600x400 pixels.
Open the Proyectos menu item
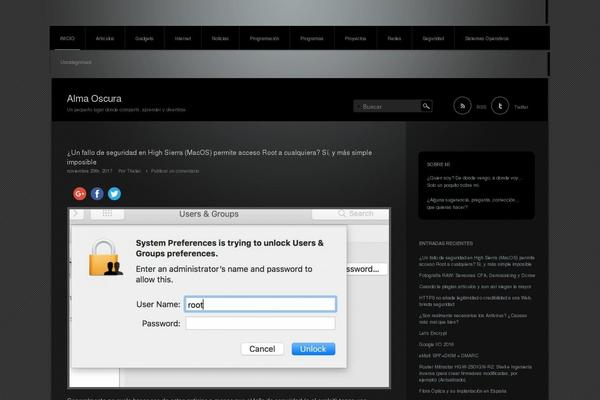[x=355, y=38]
